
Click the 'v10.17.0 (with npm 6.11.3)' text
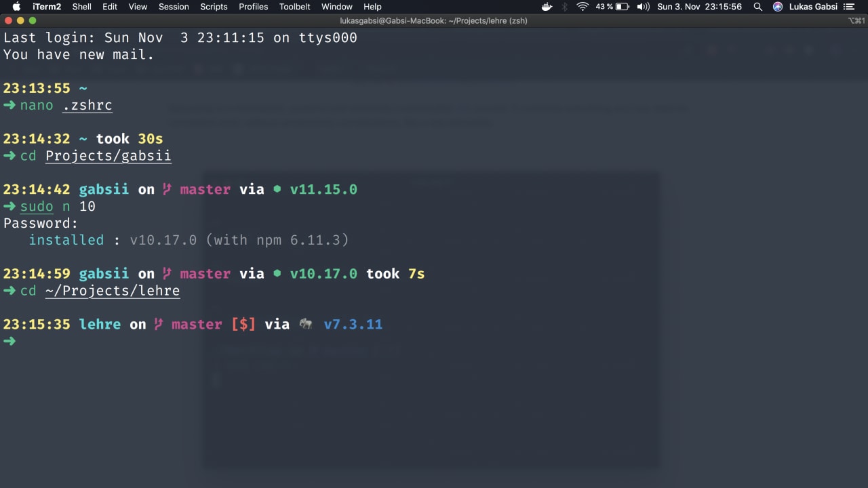(239, 241)
